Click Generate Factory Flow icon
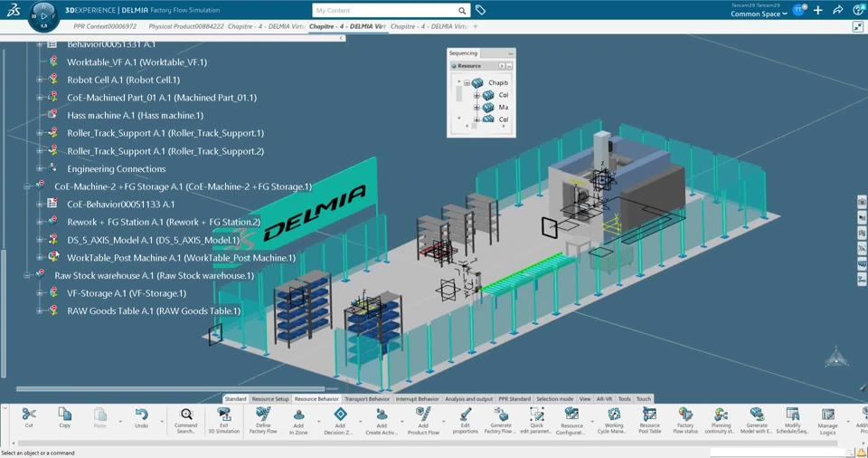This screenshot has height=458, width=868. tap(501, 415)
